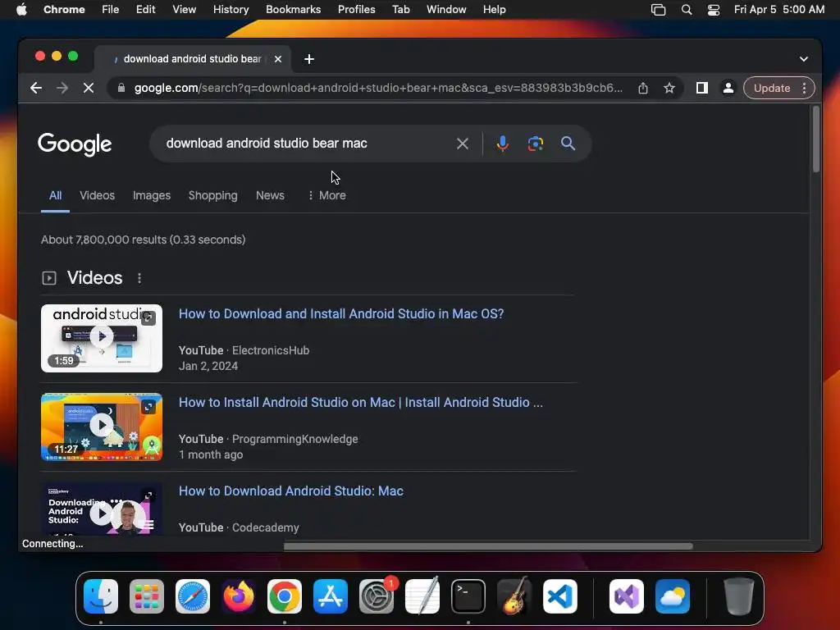Open Stage Manager icon in menu bar
The image size is (840, 630).
tap(658, 10)
